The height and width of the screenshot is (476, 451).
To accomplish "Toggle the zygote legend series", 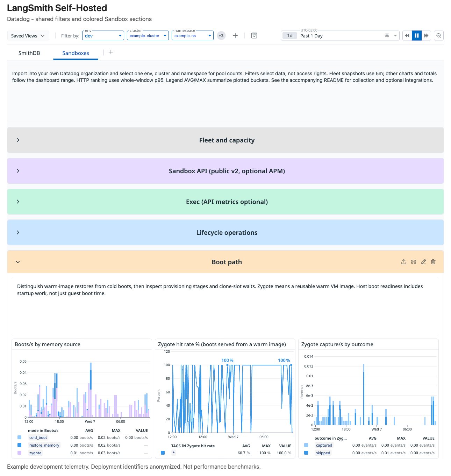I will tap(35, 453).
